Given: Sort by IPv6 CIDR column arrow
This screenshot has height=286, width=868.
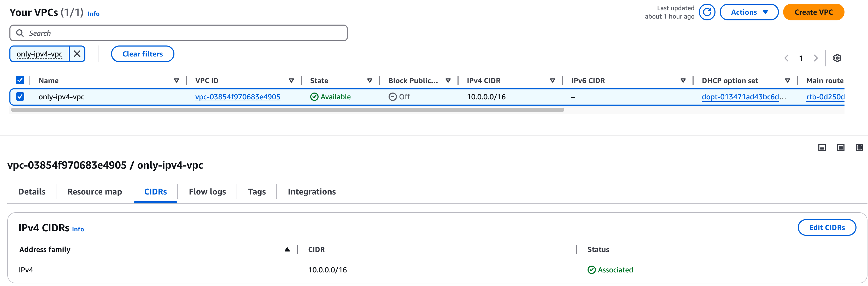Looking at the screenshot, I should pos(683,81).
